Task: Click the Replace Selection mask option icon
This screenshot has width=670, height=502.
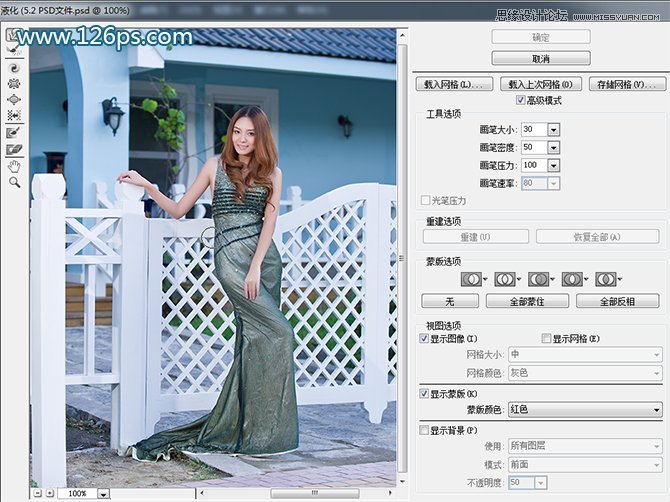Action: click(x=471, y=280)
